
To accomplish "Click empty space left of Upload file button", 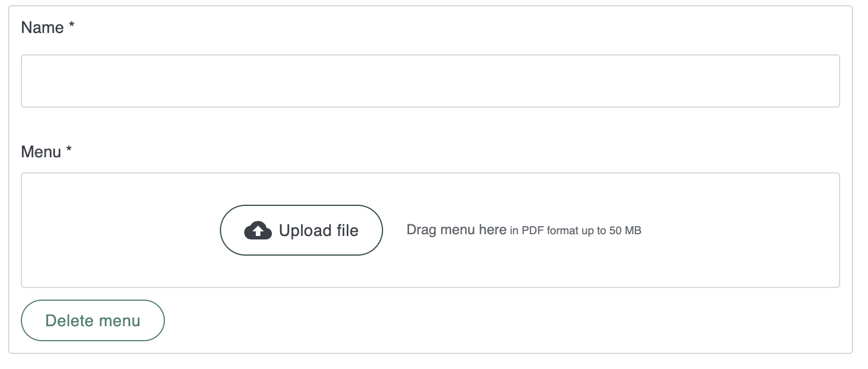I will 122,230.
